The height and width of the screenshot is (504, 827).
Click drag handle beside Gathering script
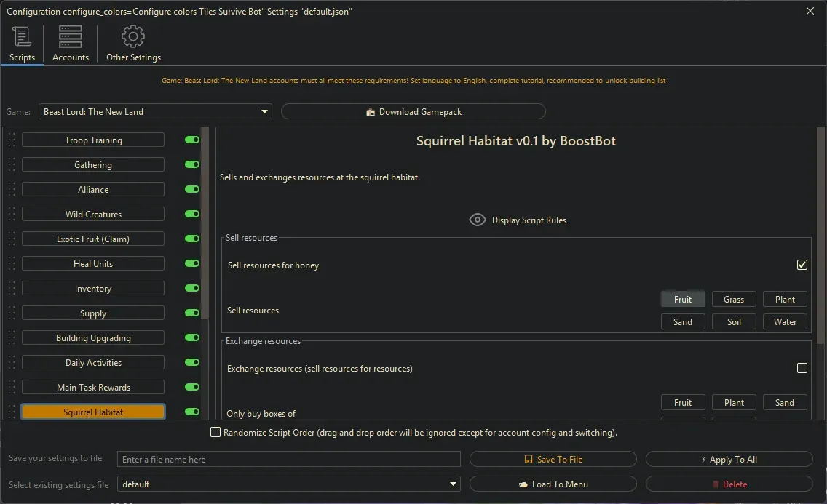[12, 165]
